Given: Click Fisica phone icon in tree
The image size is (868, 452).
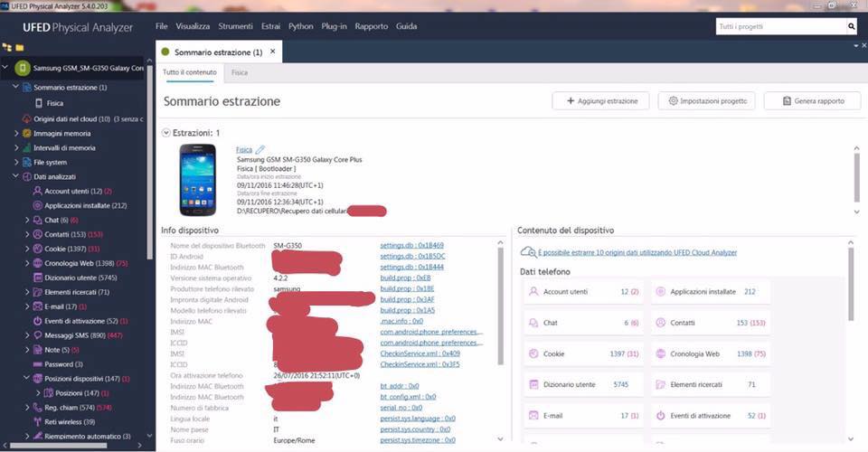Looking at the screenshot, I should [39, 103].
